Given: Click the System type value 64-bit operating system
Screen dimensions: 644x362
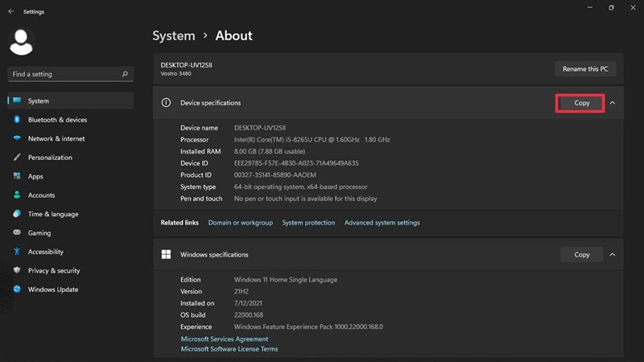Looking at the screenshot, I should coord(300,187).
